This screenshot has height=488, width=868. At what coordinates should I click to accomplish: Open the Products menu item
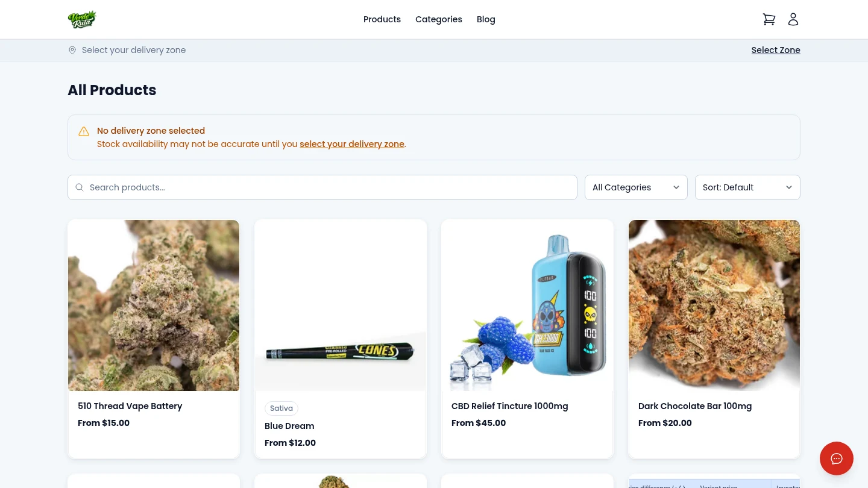pos(382,19)
